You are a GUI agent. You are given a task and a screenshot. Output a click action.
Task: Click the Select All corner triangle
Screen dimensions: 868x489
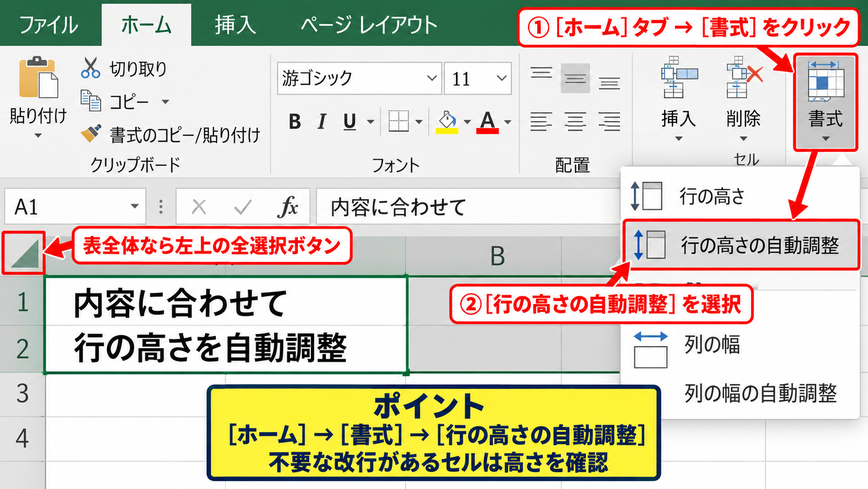click(x=24, y=253)
